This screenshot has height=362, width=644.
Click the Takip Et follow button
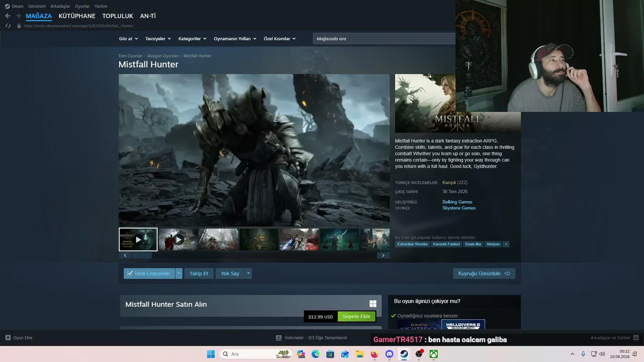(x=199, y=274)
